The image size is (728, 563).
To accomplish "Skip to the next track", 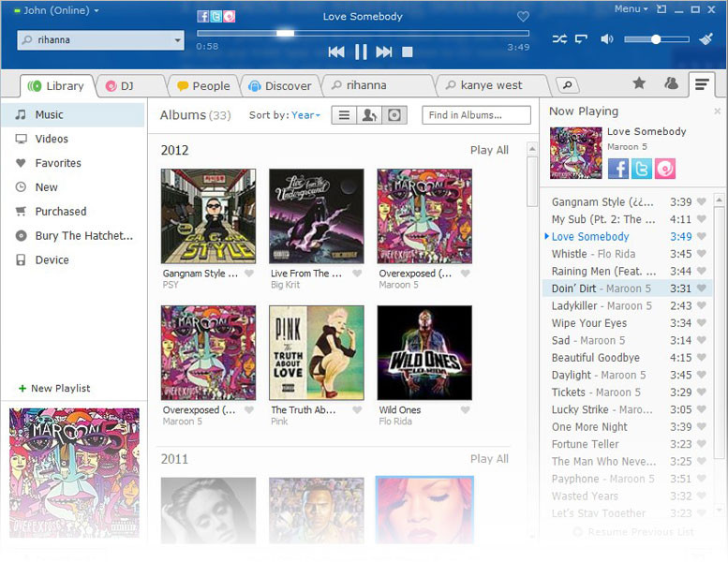I will coord(384,52).
